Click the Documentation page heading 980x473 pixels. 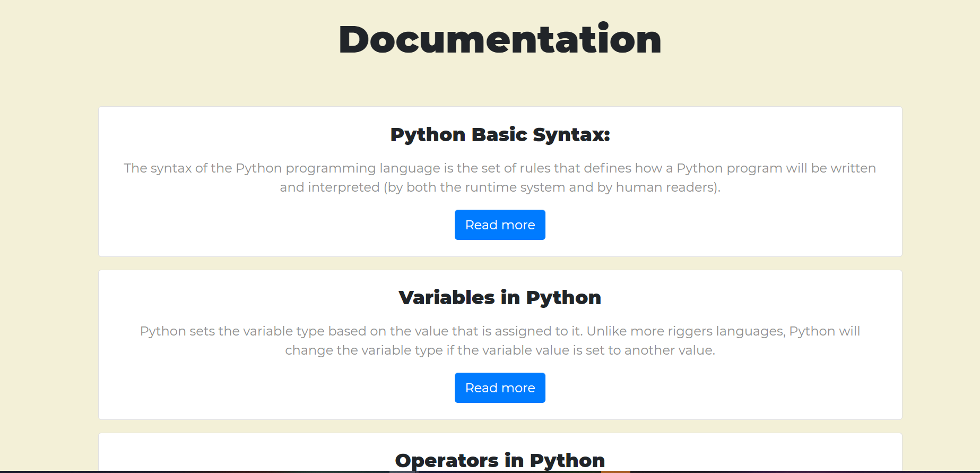point(500,39)
